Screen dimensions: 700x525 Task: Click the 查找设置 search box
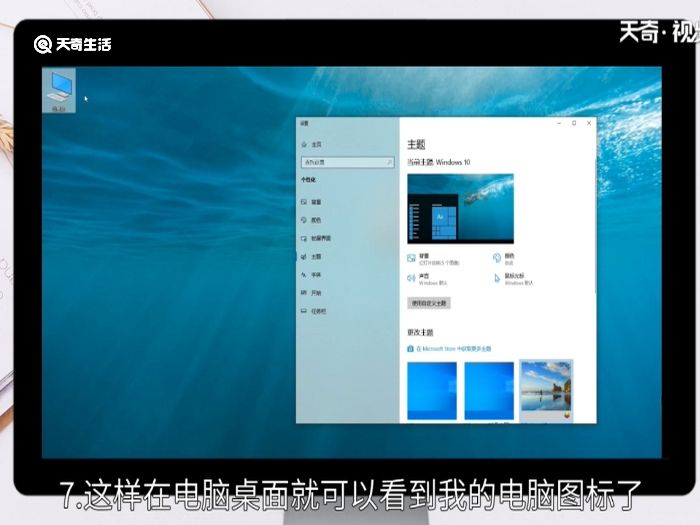(x=347, y=162)
